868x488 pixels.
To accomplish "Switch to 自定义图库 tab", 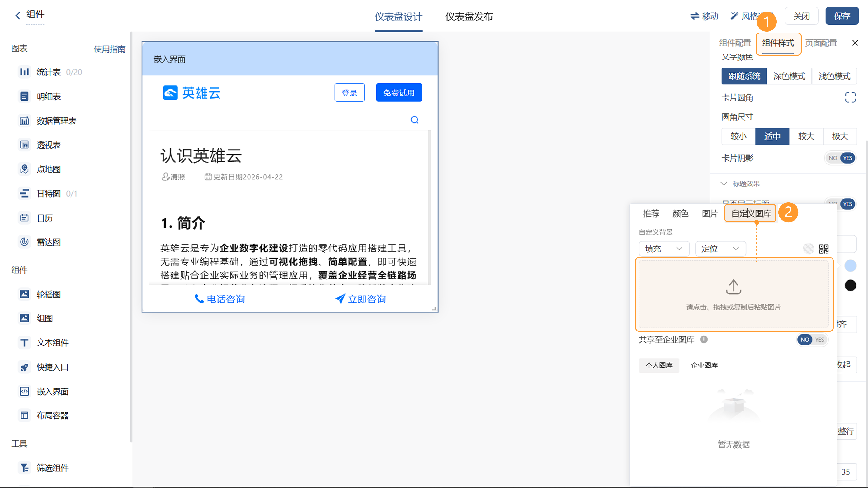I will point(751,213).
